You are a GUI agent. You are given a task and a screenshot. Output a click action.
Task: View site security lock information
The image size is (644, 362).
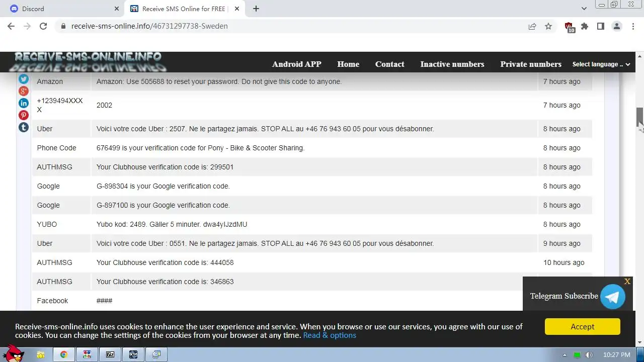pyautogui.click(x=63, y=26)
